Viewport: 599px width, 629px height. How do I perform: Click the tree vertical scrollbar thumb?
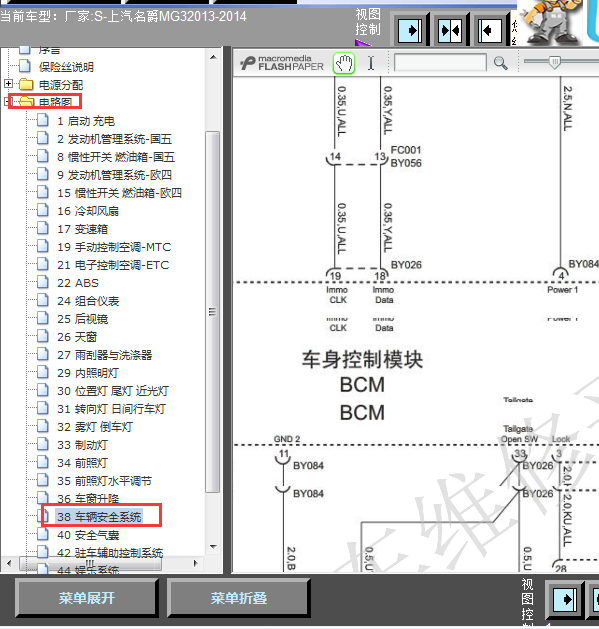pyautogui.click(x=213, y=312)
